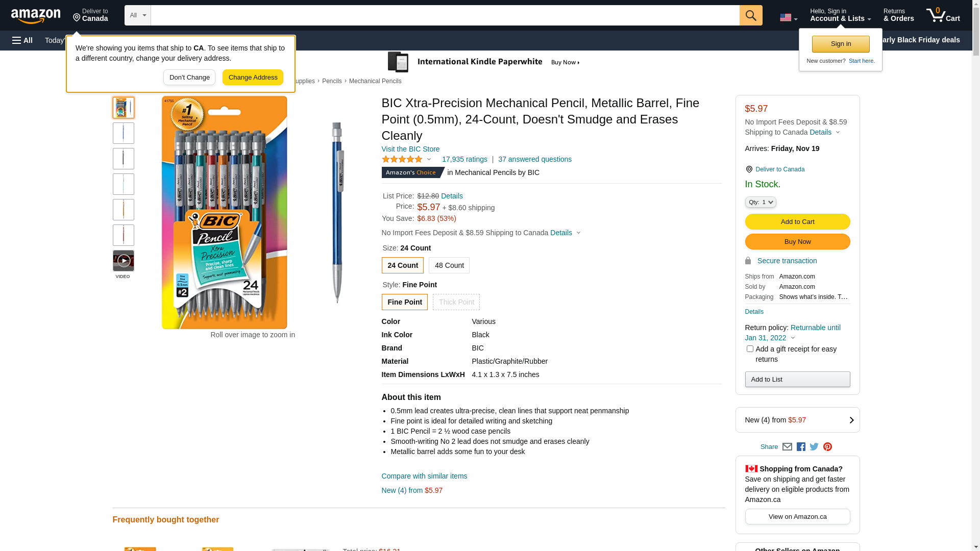Play the product video thumbnail
980x551 pixels.
123,261
